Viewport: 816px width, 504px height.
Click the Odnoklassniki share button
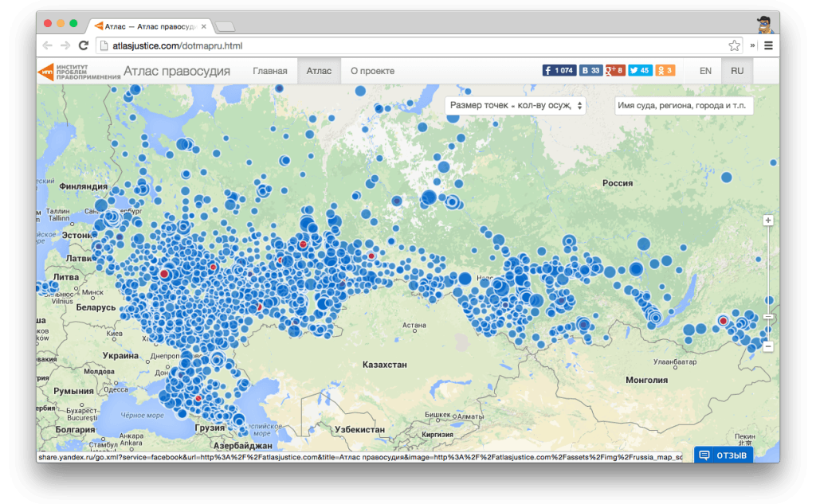665,71
